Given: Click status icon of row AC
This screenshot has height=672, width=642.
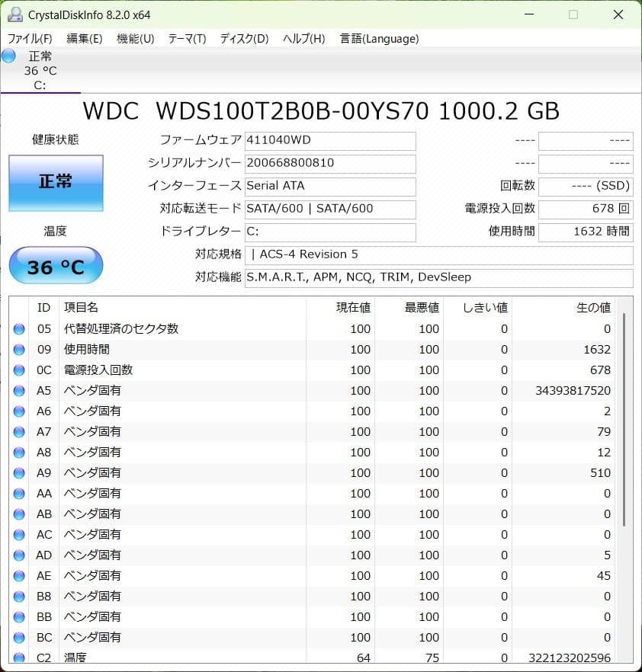Looking at the screenshot, I should point(19,535).
